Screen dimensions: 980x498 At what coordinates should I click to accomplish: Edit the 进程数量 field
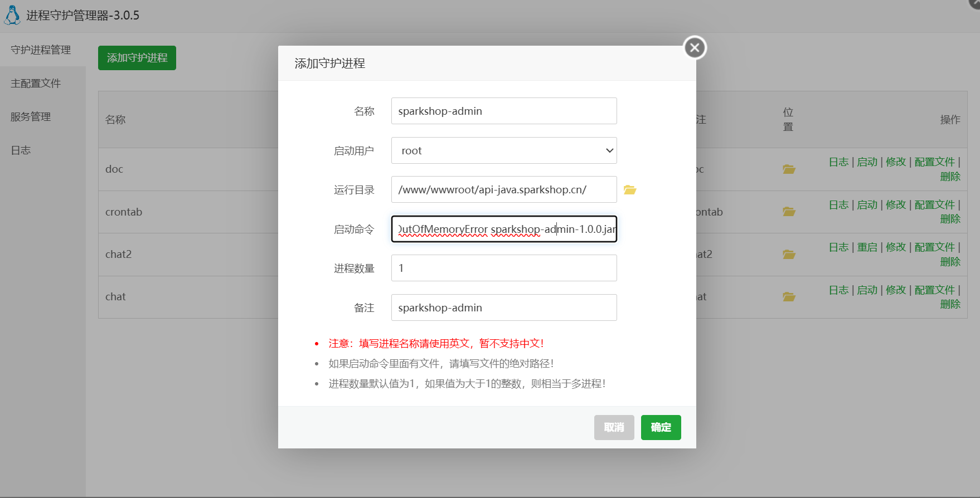[x=504, y=268]
